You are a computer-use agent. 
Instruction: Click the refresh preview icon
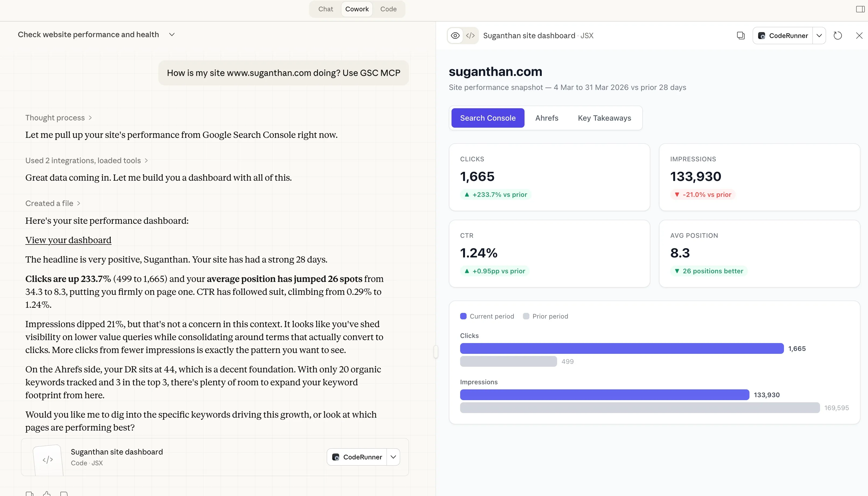coord(838,36)
